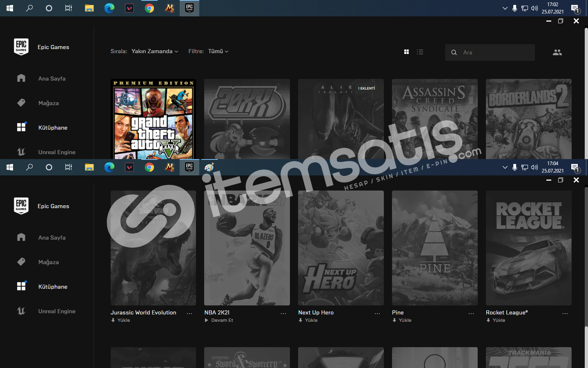Click Epic Games logo in the upper window
This screenshot has width=588, height=368.
[x=21, y=47]
